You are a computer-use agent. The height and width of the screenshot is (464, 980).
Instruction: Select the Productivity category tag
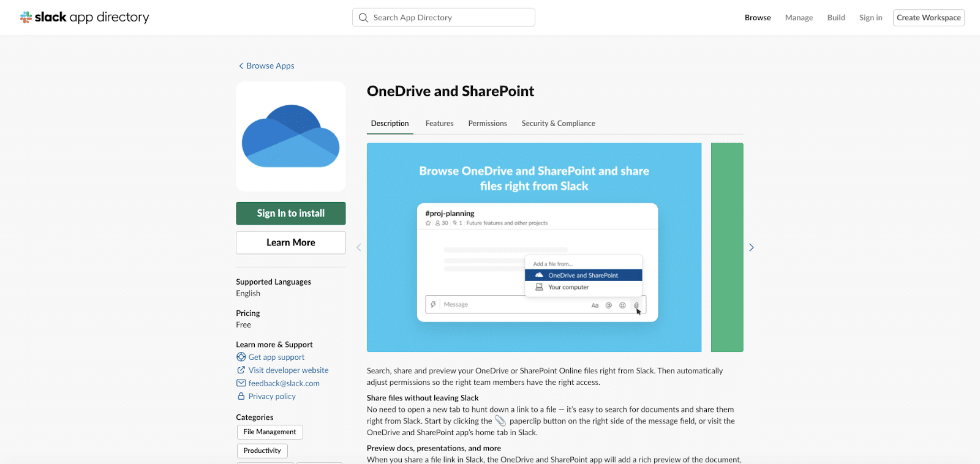[x=262, y=451]
